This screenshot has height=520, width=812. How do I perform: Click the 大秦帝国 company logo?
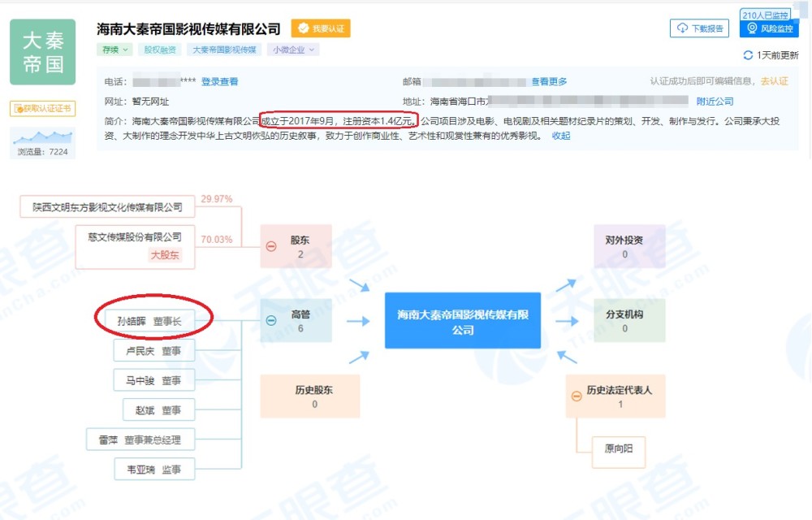coord(42,52)
